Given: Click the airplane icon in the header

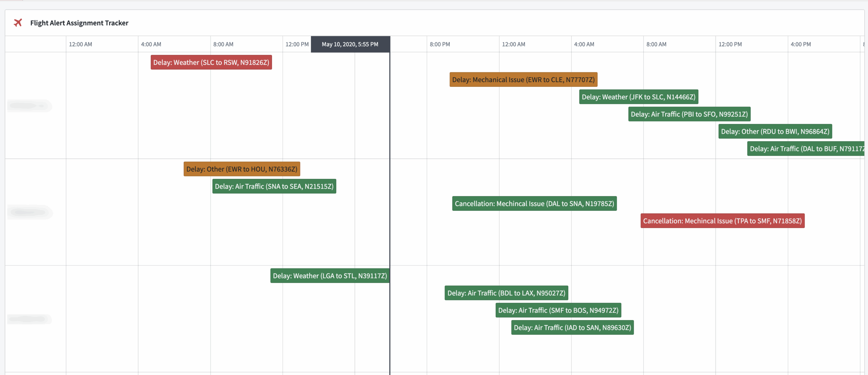Looking at the screenshot, I should [18, 23].
